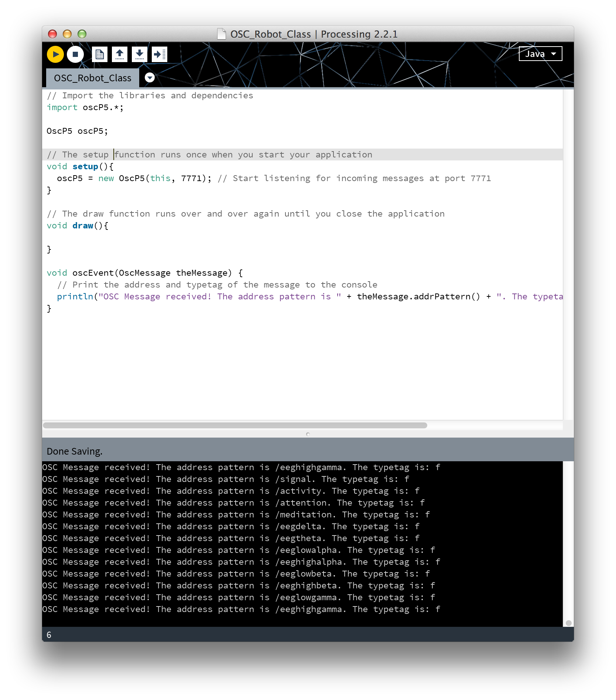Image resolution: width=616 pixels, height=700 pixels.
Task: Click the 'Print the address and typetag' comment
Action: pos(217,285)
